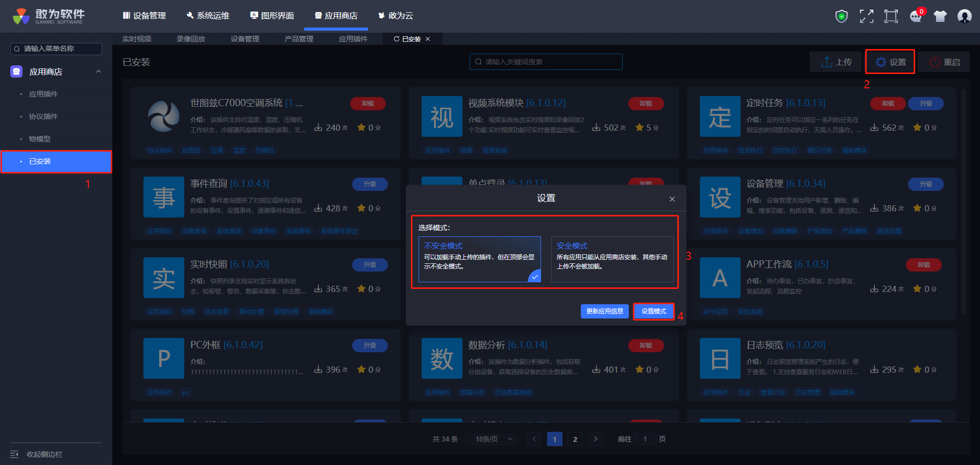Viewport: 980px width, 465px height.
Task: Click the Ganwei Software logo
Action: pos(49,16)
